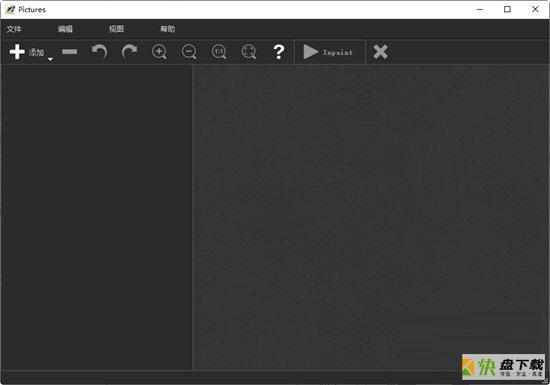
Task: Open the 编辑 menu
Action: [65, 29]
